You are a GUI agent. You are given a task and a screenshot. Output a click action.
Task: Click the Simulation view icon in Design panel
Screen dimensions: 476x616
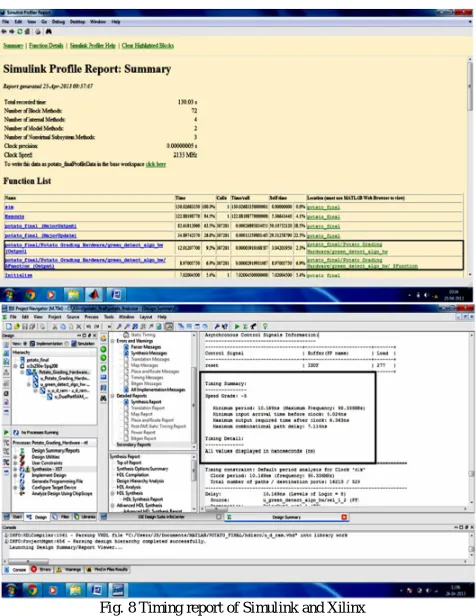[73, 343]
